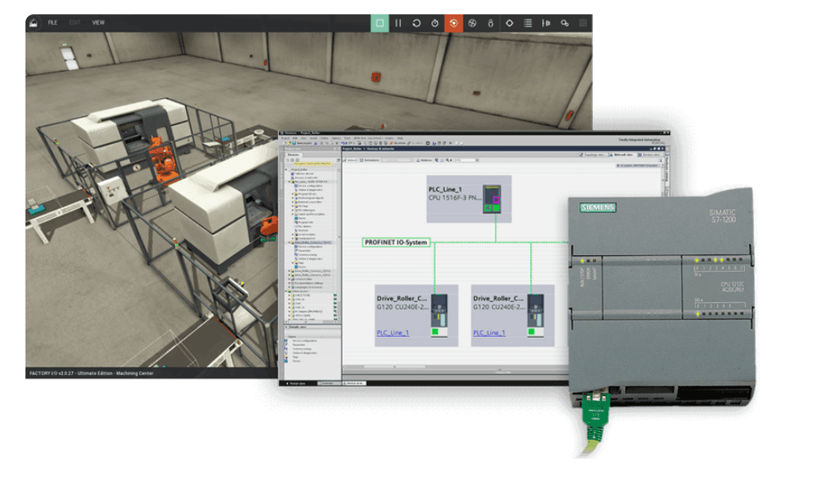Click the diamond-shaped icon in the top toolbar
Image resolution: width=826 pixels, height=504 pixels.
click(510, 23)
